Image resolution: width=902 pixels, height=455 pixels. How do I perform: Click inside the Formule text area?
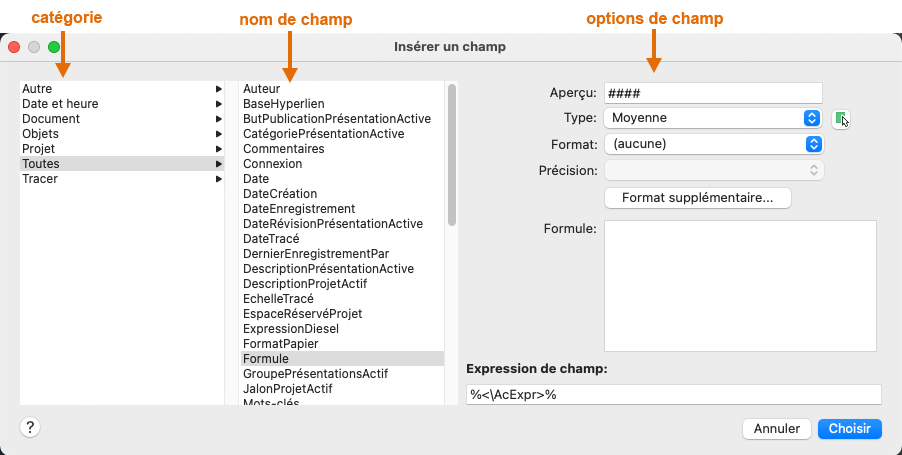(740, 286)
